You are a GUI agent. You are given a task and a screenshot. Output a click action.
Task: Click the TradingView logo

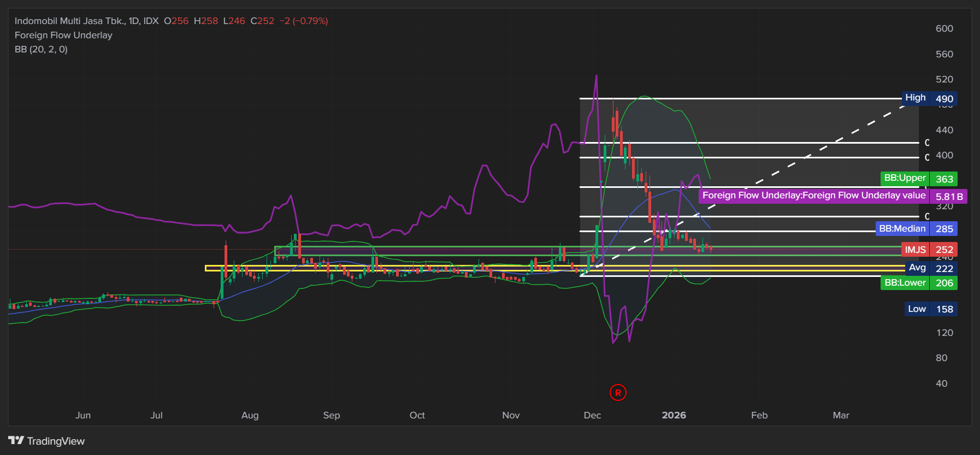coord(46,441)
